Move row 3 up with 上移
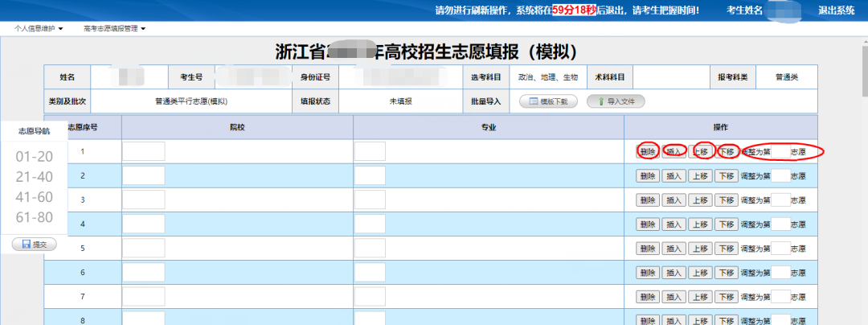Image resolution: width=868 pixels, height=325 pixels. coord(700,200)
